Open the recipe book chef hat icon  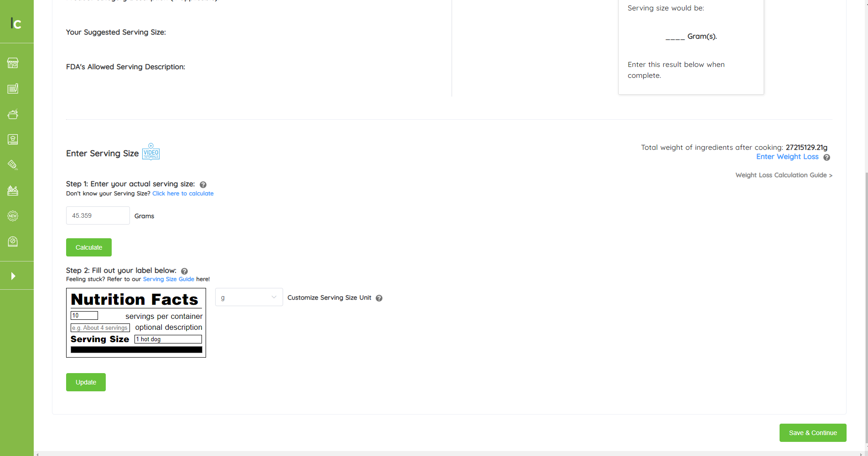click(x=13, y=139)
